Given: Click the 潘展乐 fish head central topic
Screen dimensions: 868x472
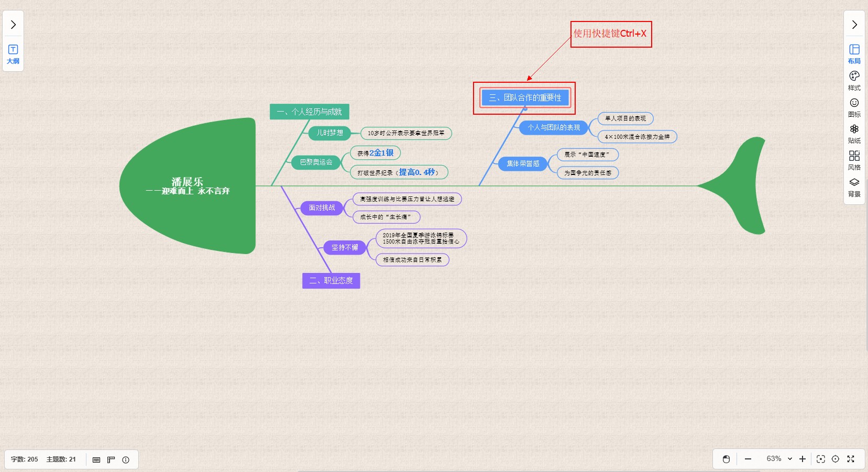Looking at the screenshot, I should pos(188,186).
